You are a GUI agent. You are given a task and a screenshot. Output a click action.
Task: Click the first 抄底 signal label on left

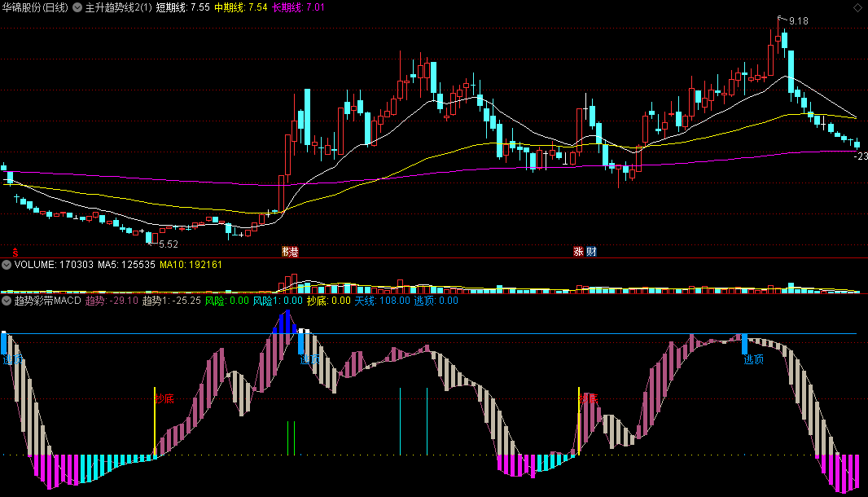(164, 399)
